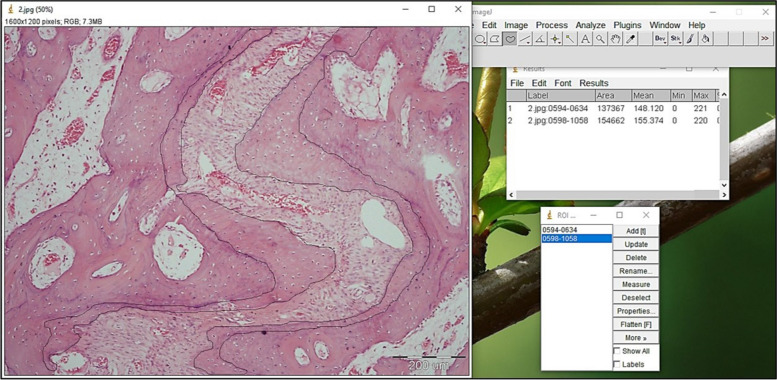This screenshot has width=777, height=380.
Task: Click the Flatten [F] button
Action: [x=636, y=325]
